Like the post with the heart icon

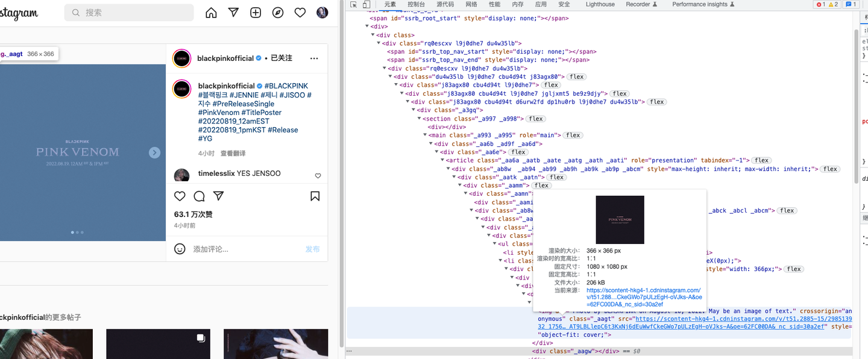(180, 196)
